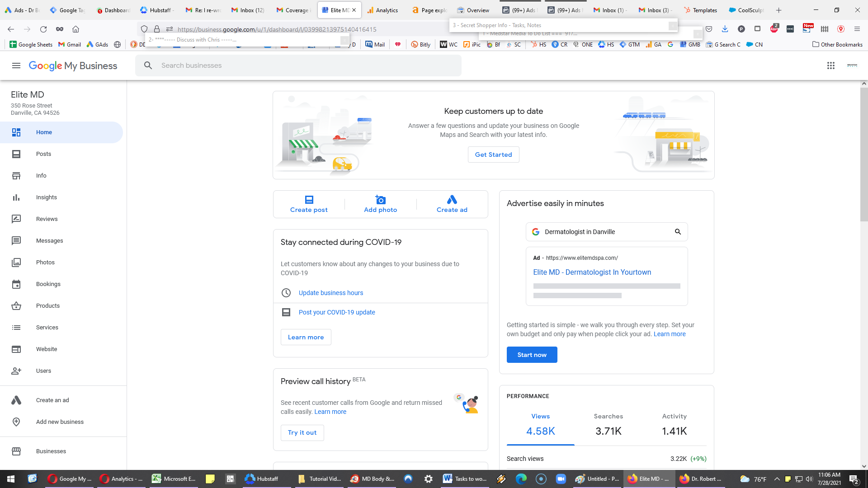Select the Activity performance tab
Image resolution: width=868 pixels, height=488 pixels.
tap(675, 425)
